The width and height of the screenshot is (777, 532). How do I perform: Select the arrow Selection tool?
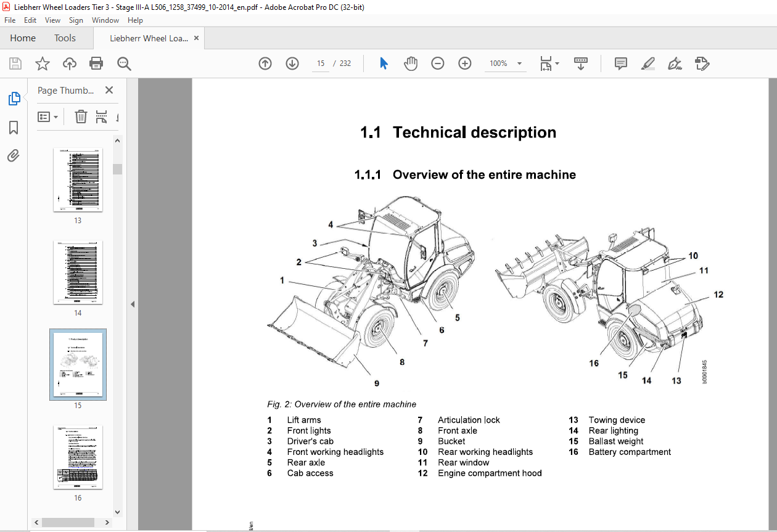(x=384, y=63)
